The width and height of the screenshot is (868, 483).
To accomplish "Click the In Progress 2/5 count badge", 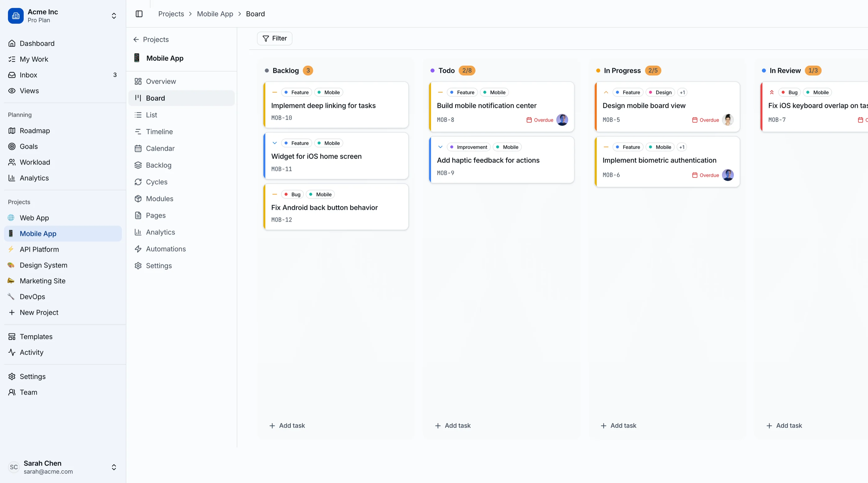I will pos(653,70).
